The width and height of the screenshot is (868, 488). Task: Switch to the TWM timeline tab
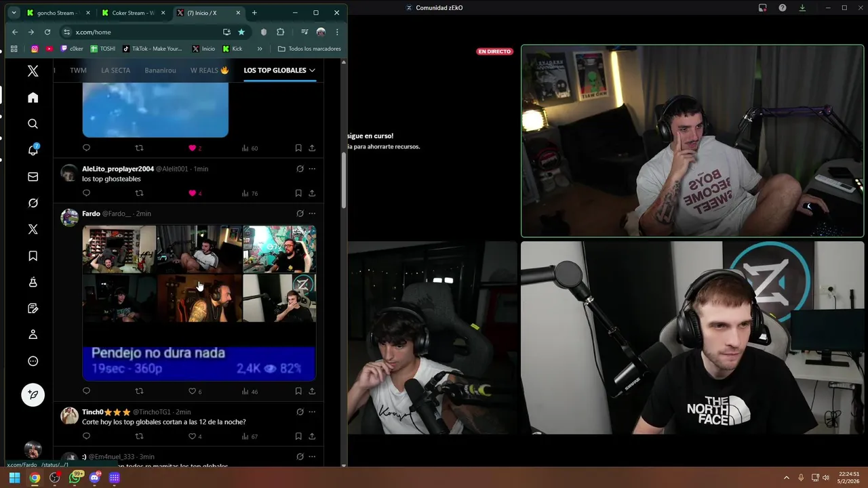click(x=78, y=70)
